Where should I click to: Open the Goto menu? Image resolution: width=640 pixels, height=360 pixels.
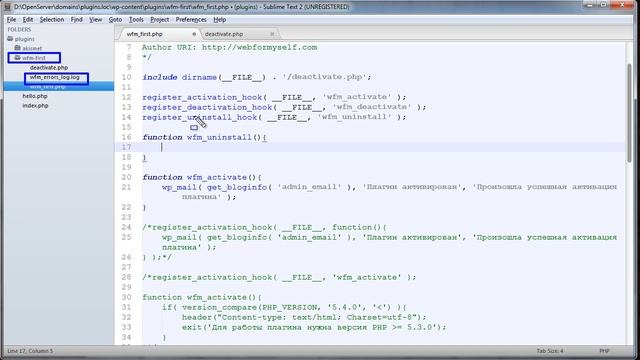115,20
